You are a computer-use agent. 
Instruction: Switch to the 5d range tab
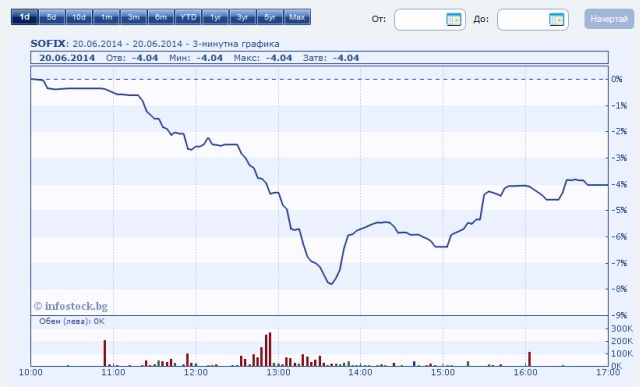click(x=51, y=17)
